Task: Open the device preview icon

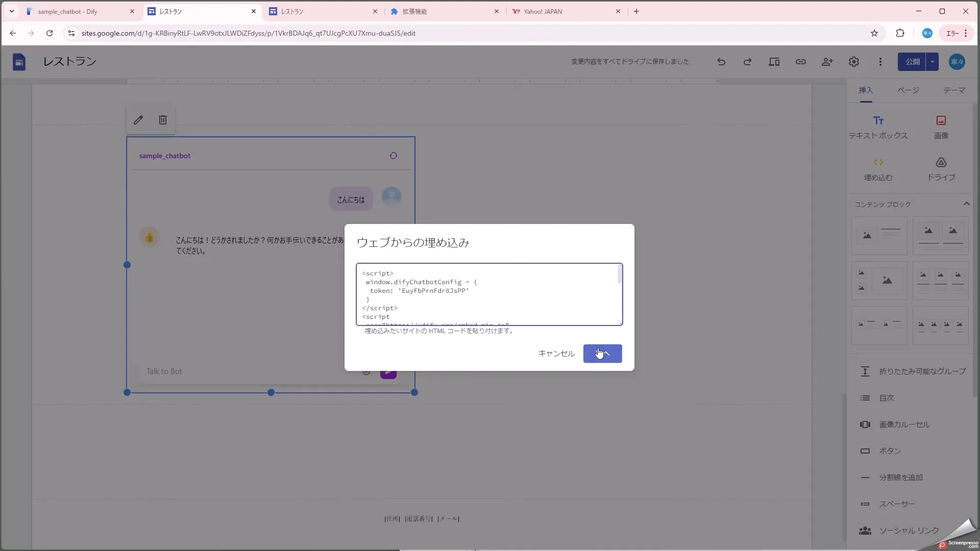Action: coord(774,62)
